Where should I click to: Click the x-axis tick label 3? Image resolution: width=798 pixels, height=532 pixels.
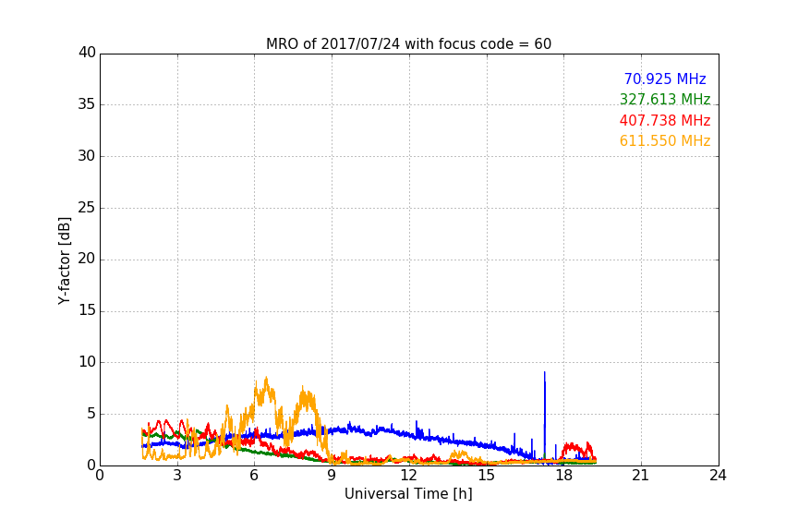(177, 476)
